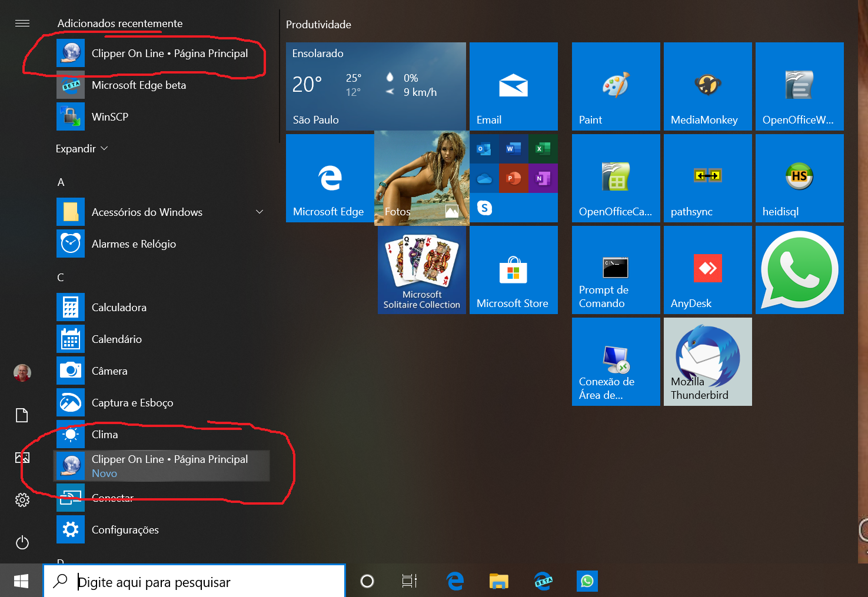Open the WhatsApp tile
868x597 pixels.
pos(799,270)
